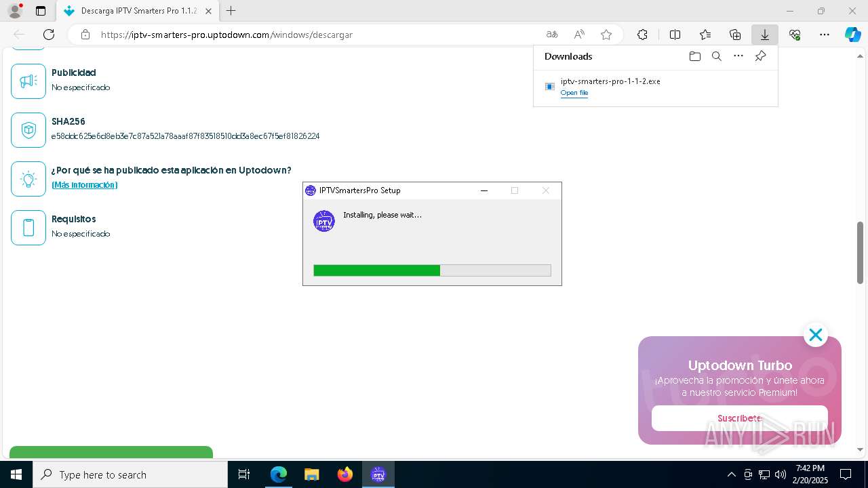Image resolution: width=868 pixels, height=488 pixels.
Task: Click the Publicidad megaphone icon
Action: [x=28, y=81]
